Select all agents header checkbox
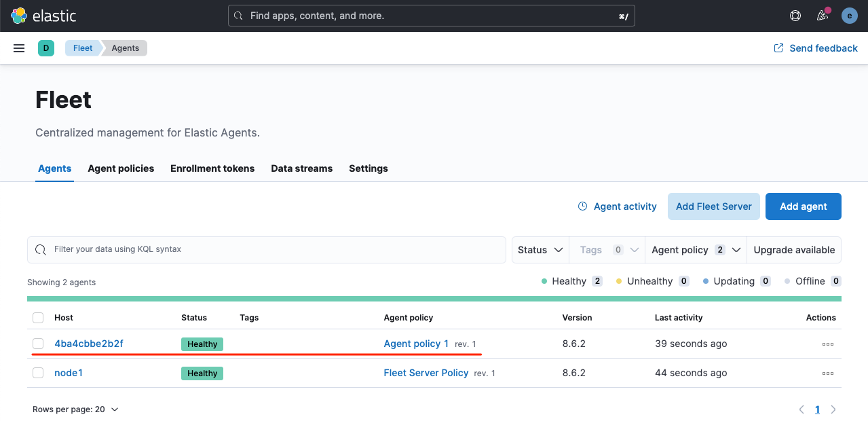The height and width of the screenshot is (421, 868). pyautogui.click(x=38, y=318)
